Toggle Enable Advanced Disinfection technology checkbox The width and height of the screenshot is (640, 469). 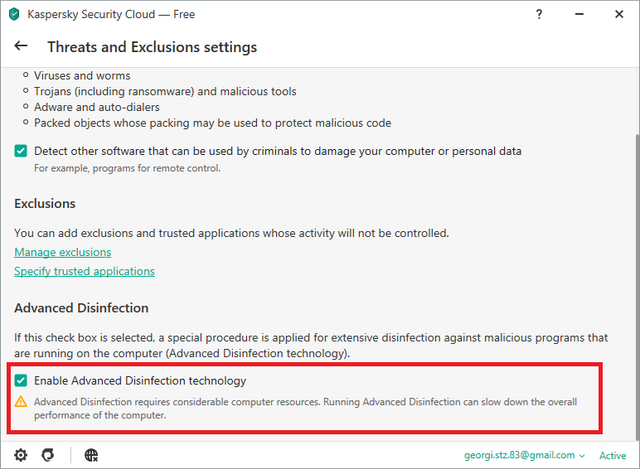point(20,380)
